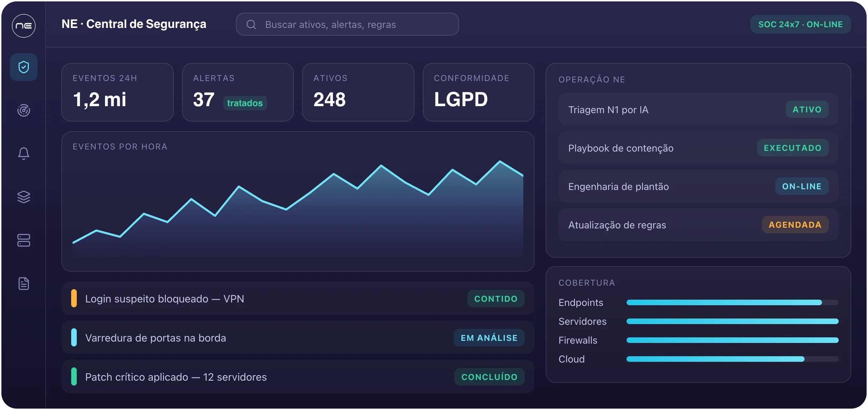Viewport: 868px width, 410px height.
Task: Click the Alertas 37 count
Action: tap(204, 100)
